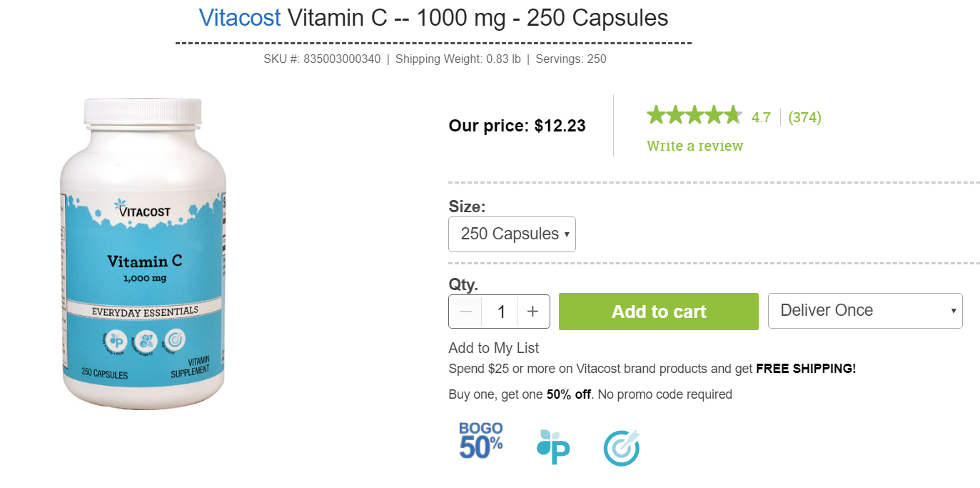Click the Vitamin C bottle product image
Viewport: 980px width, 488px height.
click(143, 254)
